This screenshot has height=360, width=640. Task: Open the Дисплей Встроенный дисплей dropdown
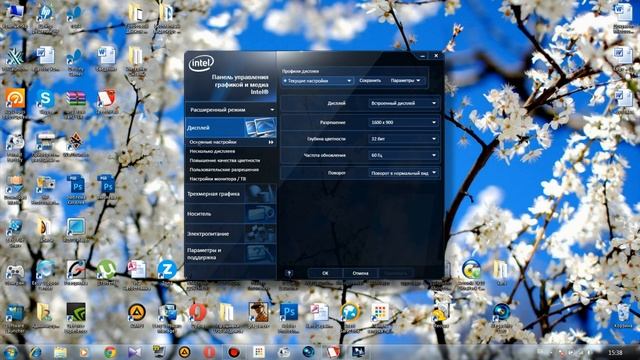tap(403, 103)
